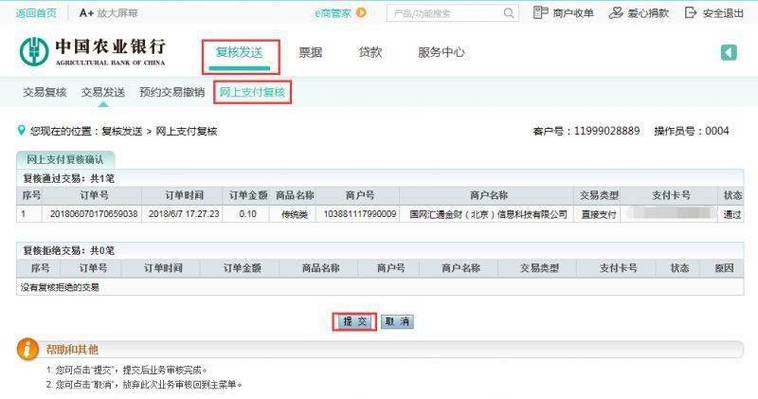Click order number 2018060701706590038
Screen dimensions: 758x399
[94, 214]
